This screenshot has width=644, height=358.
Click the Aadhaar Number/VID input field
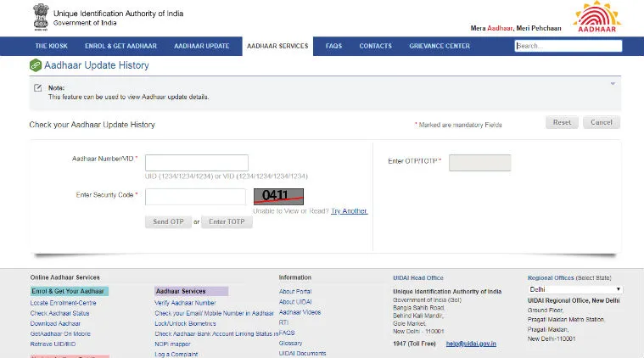(197, 163)
